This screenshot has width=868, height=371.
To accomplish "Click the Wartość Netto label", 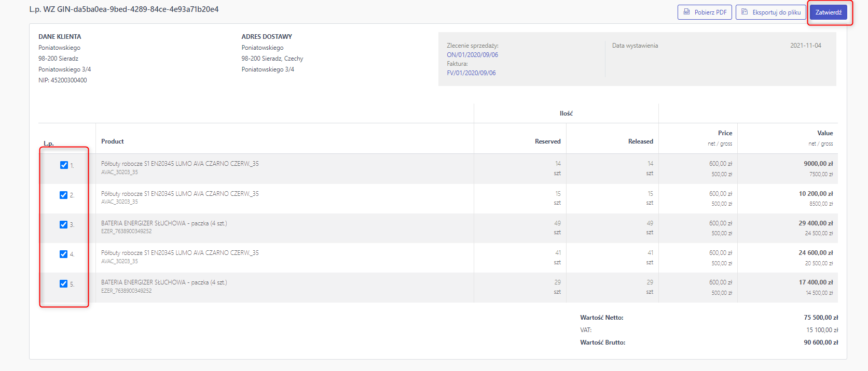I will pyautogui.click(x=602, y=318).
